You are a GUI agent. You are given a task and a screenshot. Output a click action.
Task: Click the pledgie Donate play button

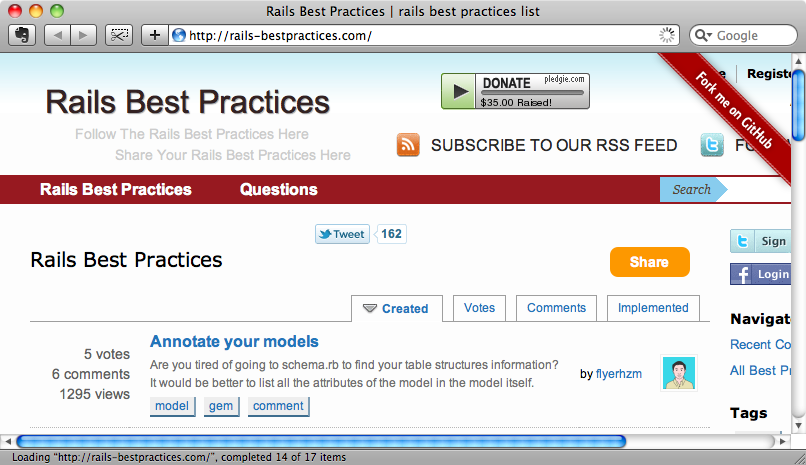pos(458,91)
